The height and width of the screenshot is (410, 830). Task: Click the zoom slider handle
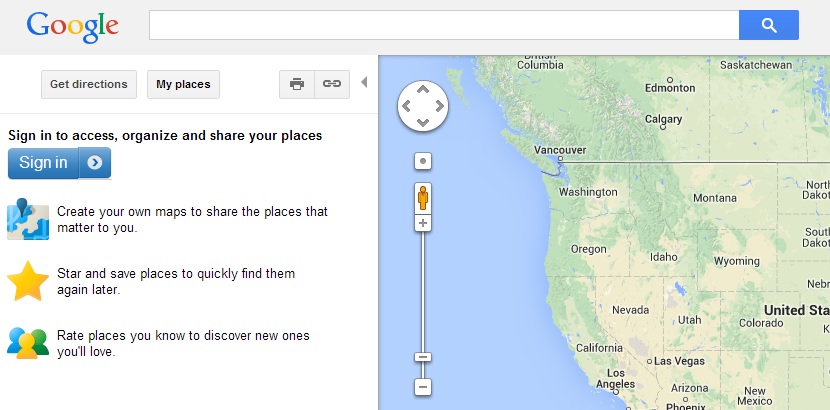422,357
